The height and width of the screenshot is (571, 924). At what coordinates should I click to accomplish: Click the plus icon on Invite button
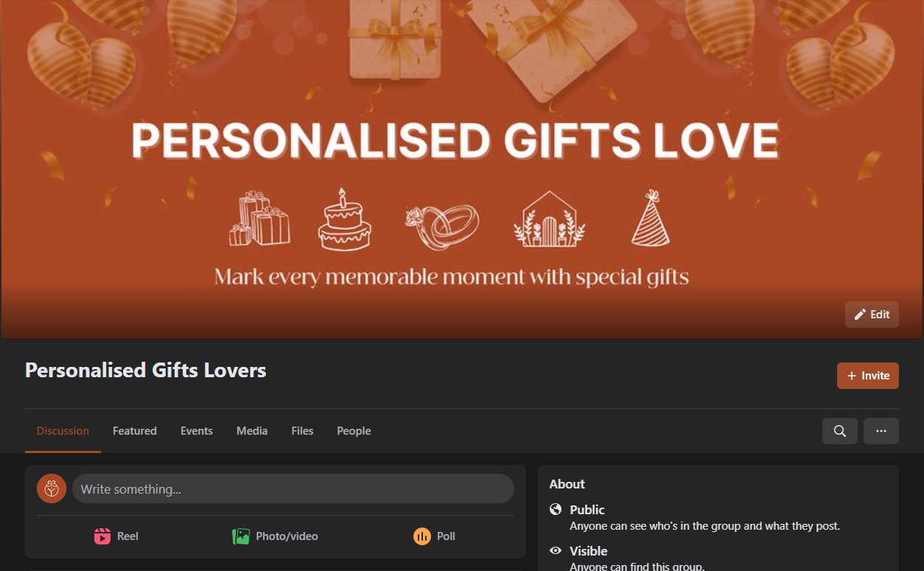[852, 376]
